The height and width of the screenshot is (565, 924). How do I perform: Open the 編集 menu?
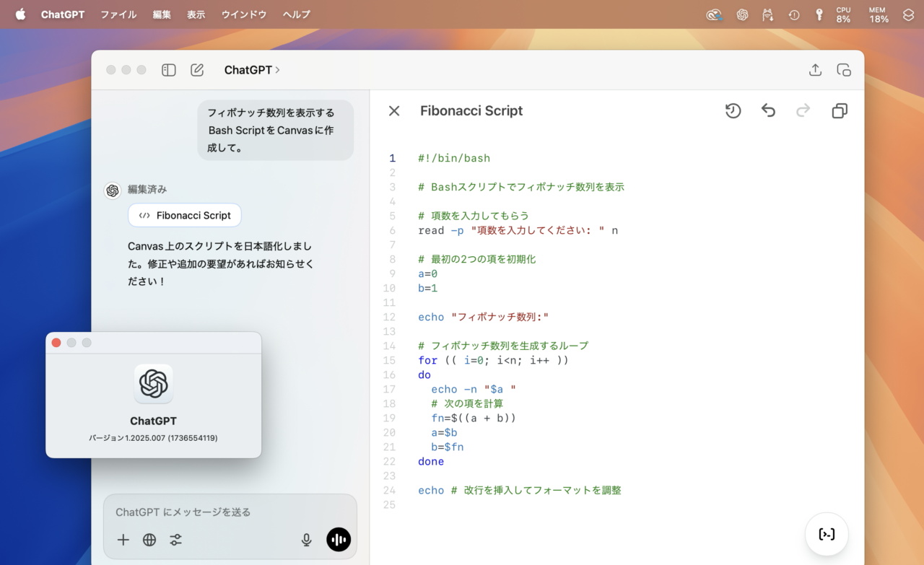tap(162, 14)
